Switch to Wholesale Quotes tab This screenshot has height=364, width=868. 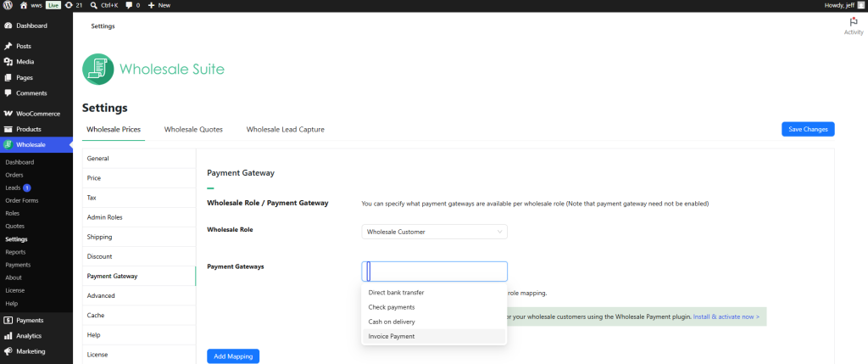click(x=193, y=130)
